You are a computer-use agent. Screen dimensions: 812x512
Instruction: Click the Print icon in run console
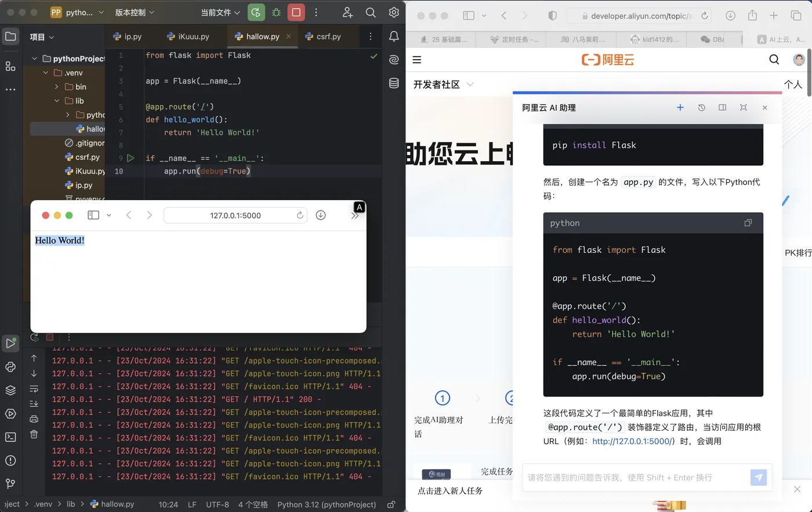[34, 419]
